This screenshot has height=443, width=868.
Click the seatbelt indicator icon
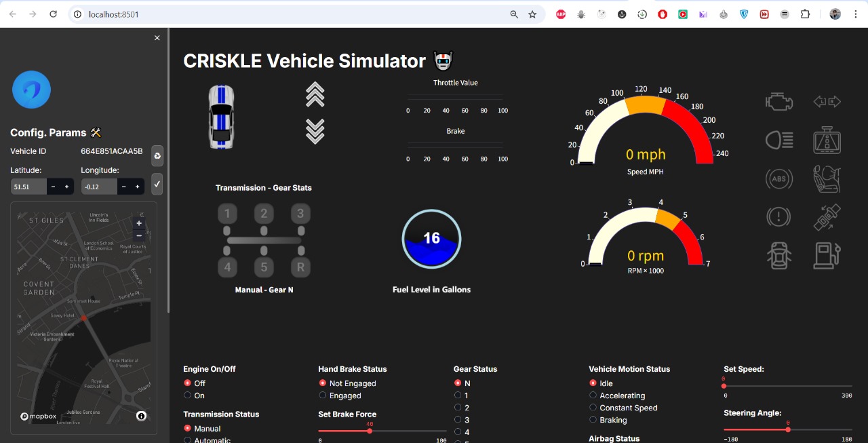point(827,217)
